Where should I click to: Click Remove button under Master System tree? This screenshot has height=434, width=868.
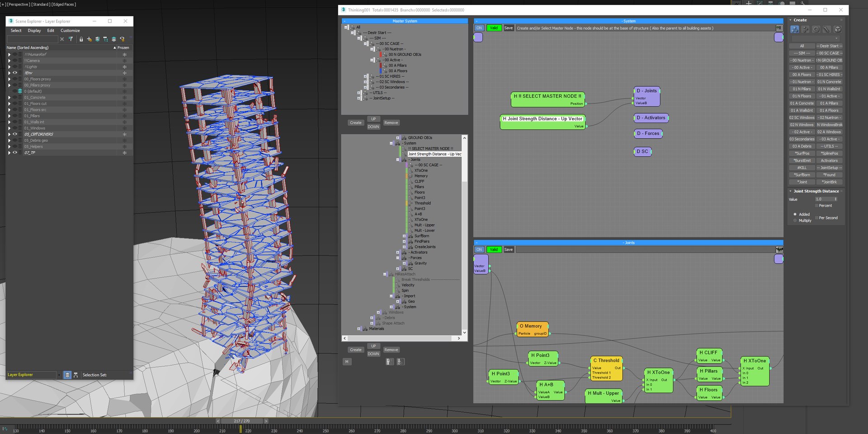(x=391, y=123)
